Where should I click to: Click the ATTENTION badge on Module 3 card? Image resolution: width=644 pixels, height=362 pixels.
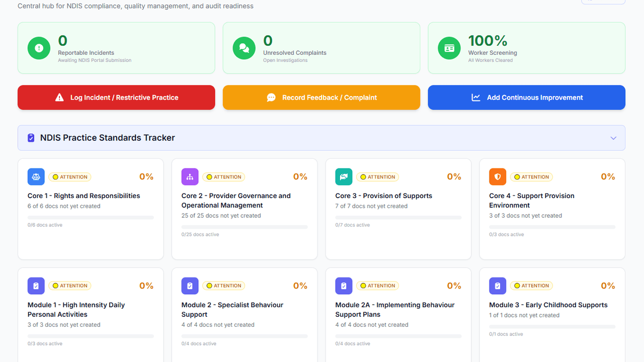[x=532, y=286]
